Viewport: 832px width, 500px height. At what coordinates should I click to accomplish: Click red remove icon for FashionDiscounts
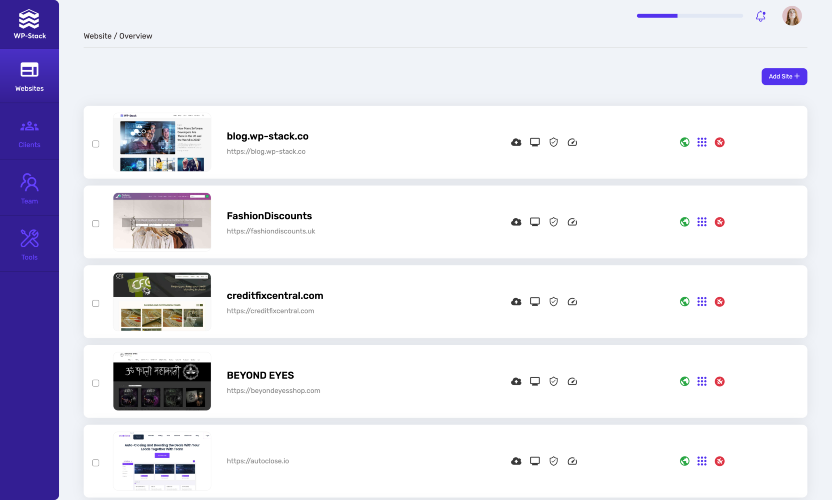720,222
